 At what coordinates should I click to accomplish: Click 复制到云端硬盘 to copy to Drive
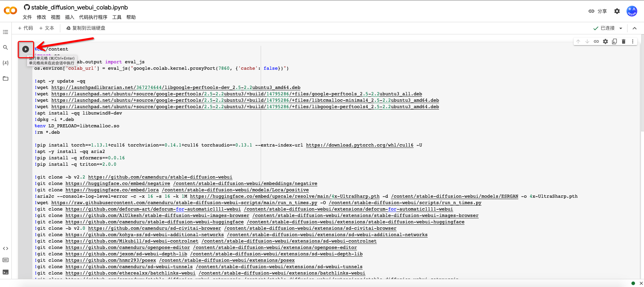[x=86, y=28]
